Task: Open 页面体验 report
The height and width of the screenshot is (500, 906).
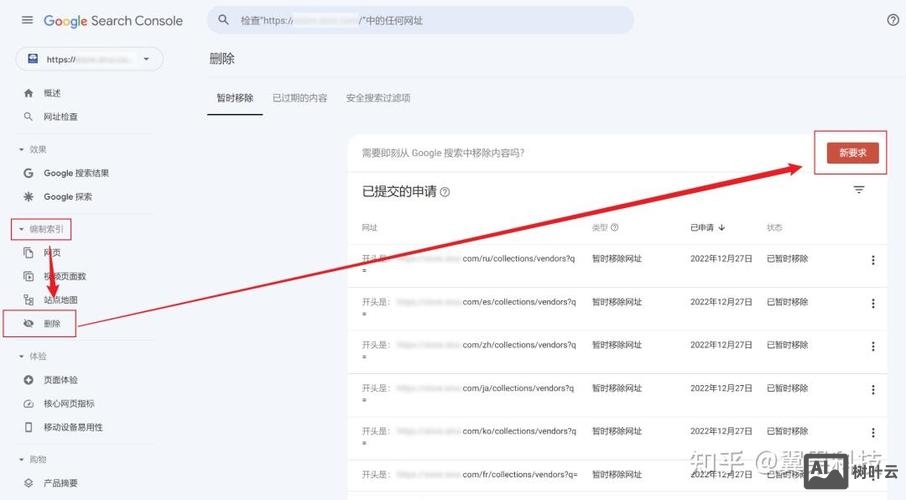Action: coord(61,380)
